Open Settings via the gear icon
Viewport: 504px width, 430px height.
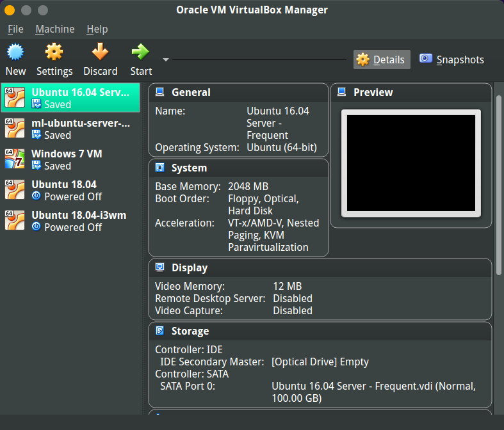(54, 52)
